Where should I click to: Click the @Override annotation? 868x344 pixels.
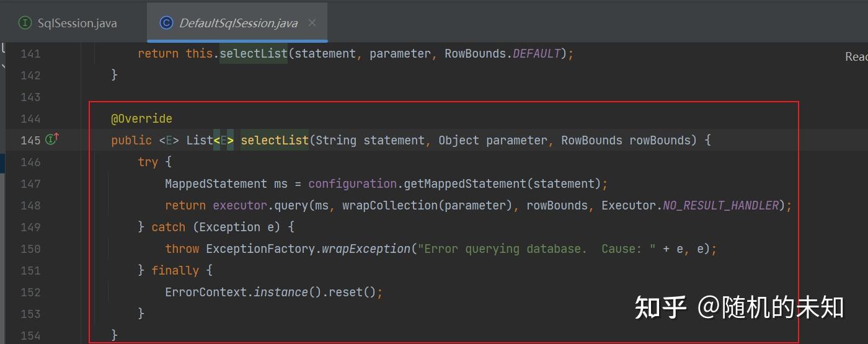(x=141, y=118)
